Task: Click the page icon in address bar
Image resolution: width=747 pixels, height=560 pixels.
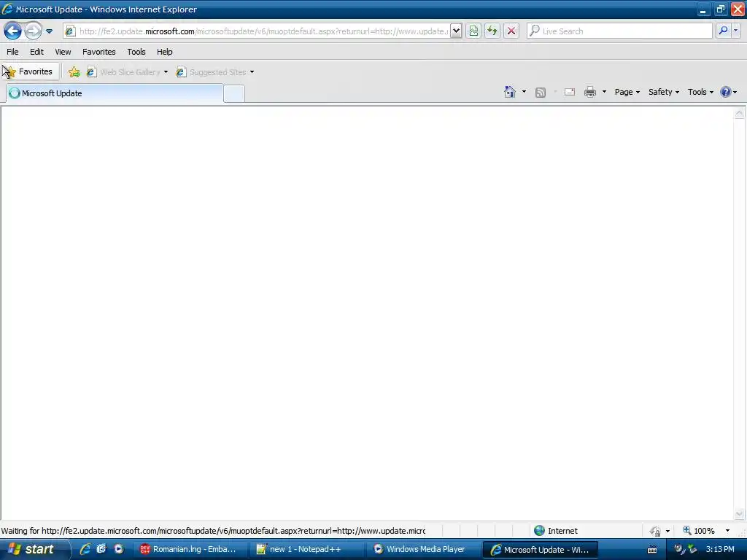Action: 70,31
